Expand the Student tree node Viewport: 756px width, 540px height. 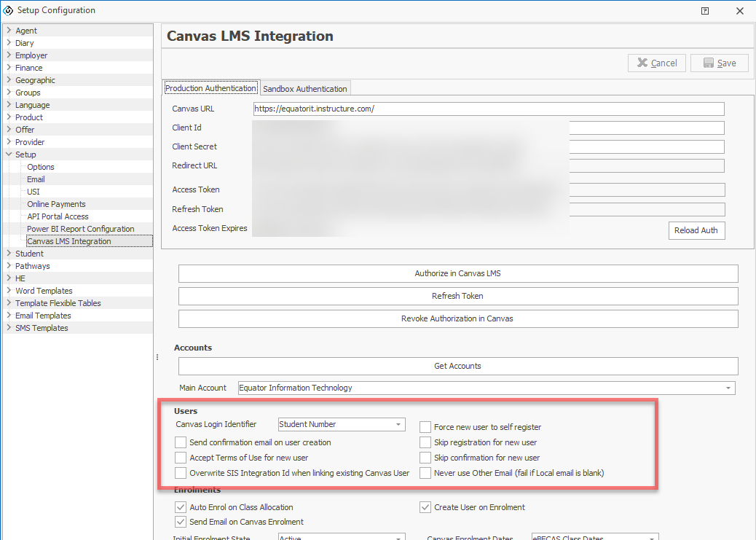(9, 254)
